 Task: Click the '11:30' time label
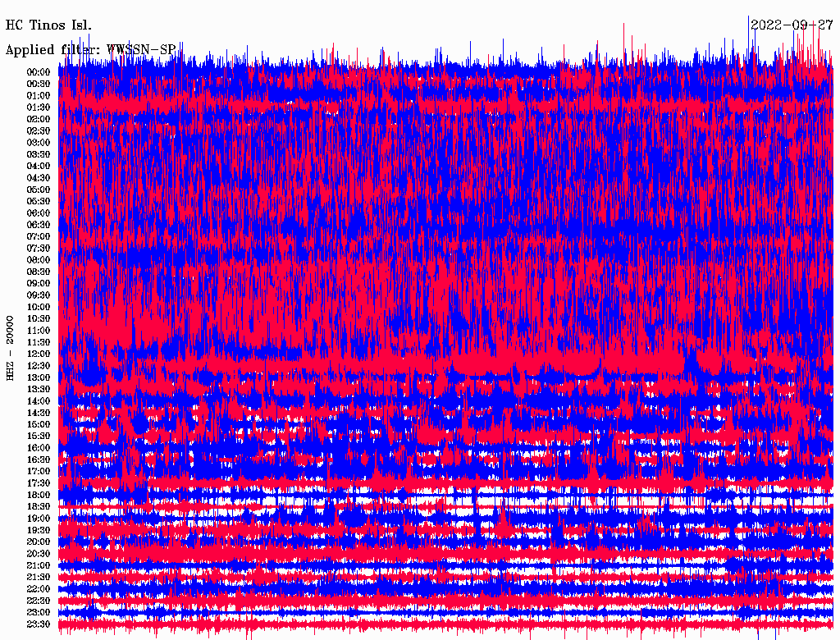click(39, 342)
